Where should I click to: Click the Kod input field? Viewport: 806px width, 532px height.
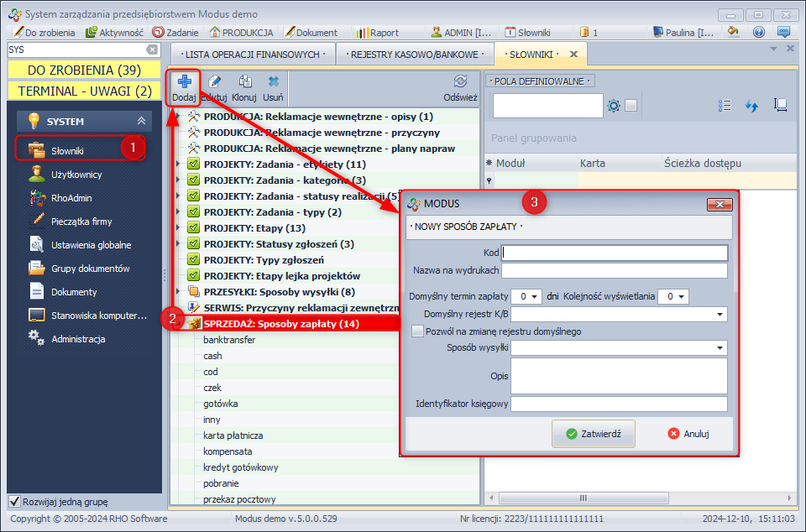[x=615, y=253]
